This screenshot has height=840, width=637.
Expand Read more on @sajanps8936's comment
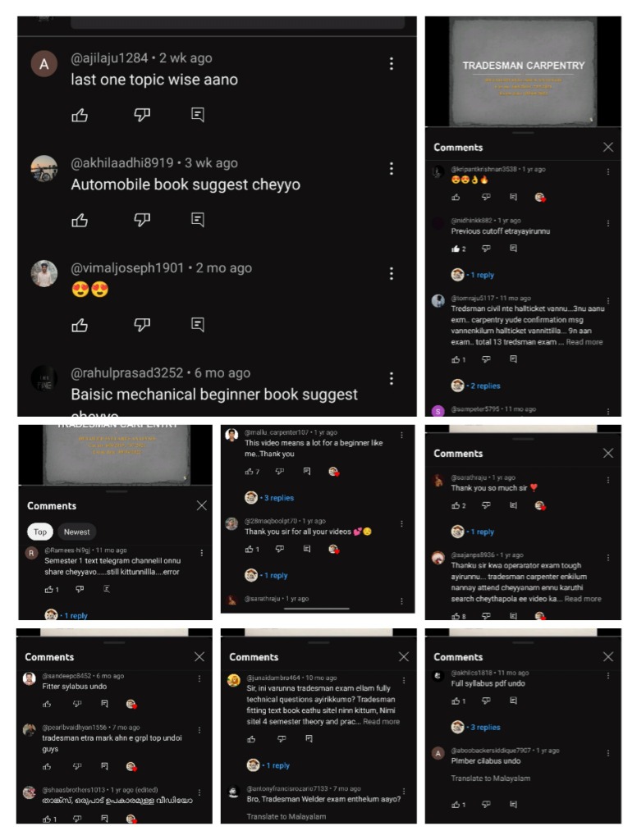tap(583, 599)
